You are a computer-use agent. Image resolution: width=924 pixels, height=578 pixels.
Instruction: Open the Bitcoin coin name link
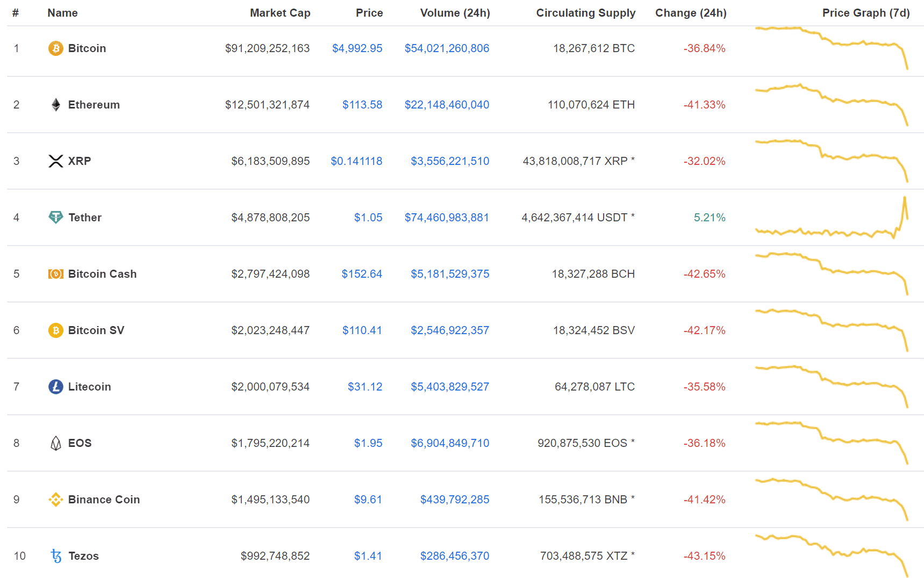[87, 48]
